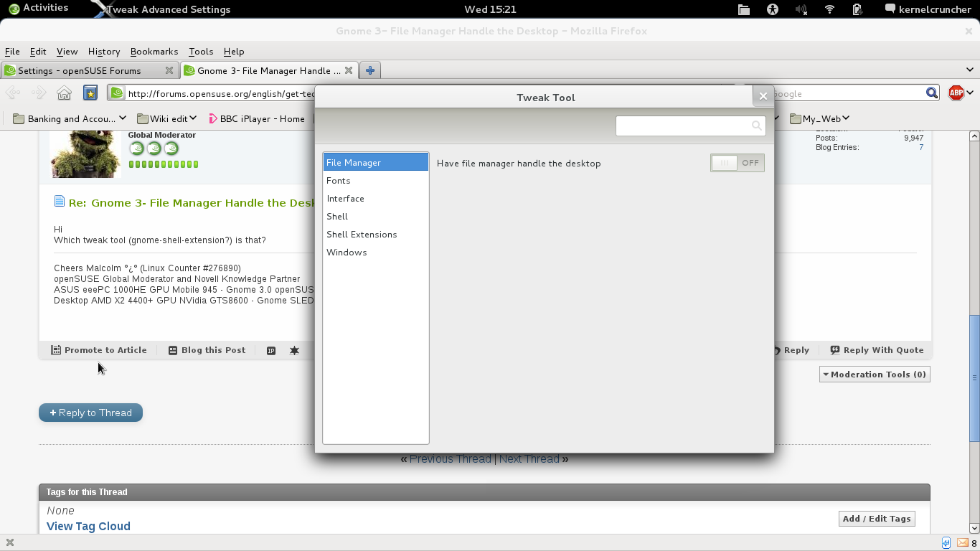
Task: Expand Moderation Tools (0) dropdown
Action: coord(875,374)
